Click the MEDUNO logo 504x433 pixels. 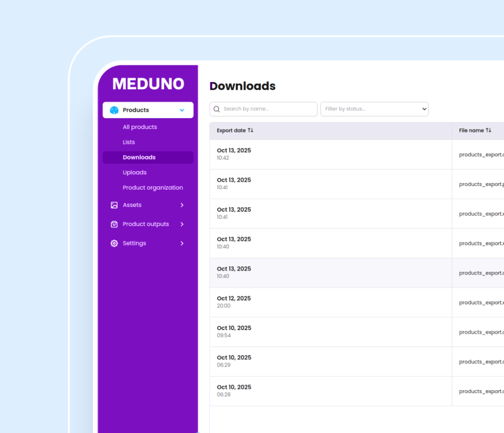(148, 84)
